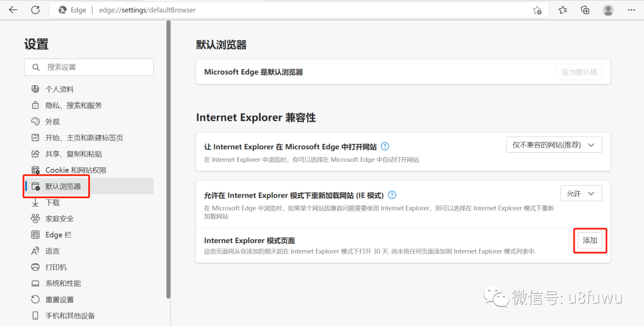Click the Edge 栏 icon
This screenshot has width=644, height=326.
(35, 235)
